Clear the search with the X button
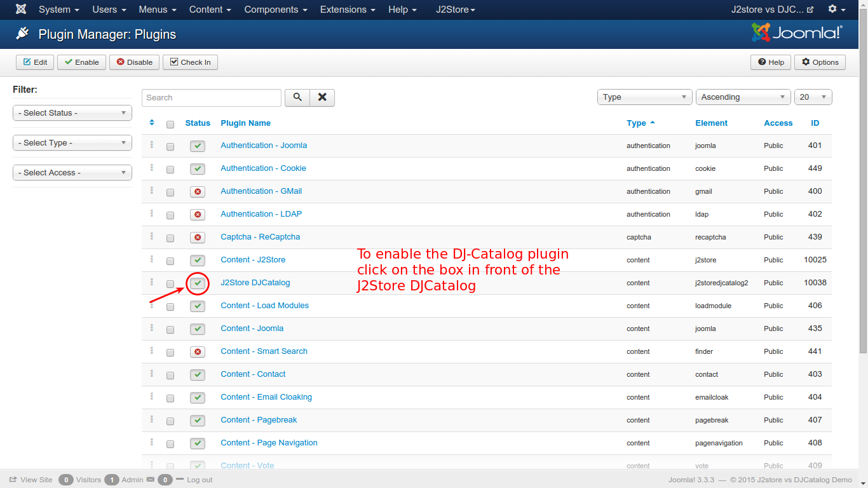Screen dimensions: 868x488 [x=322, y=97]
